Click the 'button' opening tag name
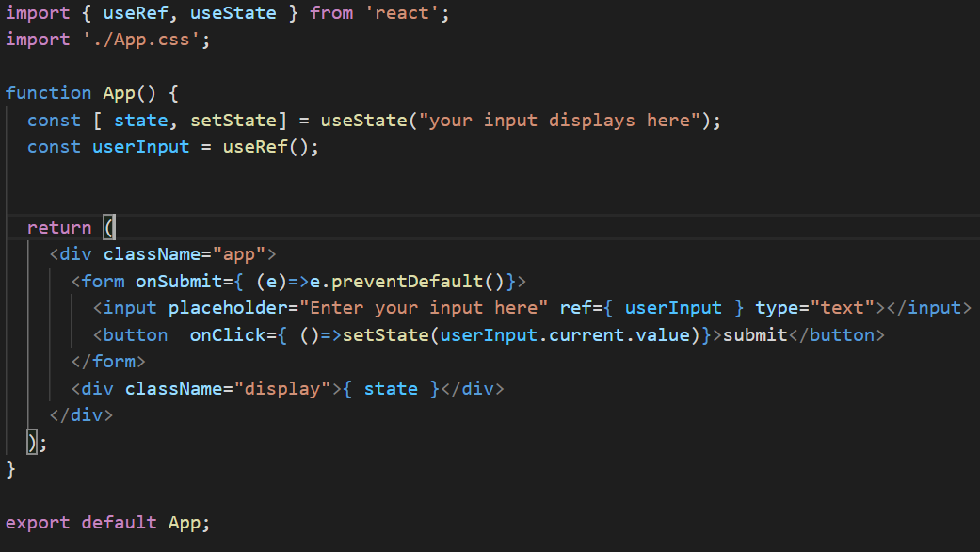Viewport: 980px width, 552px height. coord(136,335)
